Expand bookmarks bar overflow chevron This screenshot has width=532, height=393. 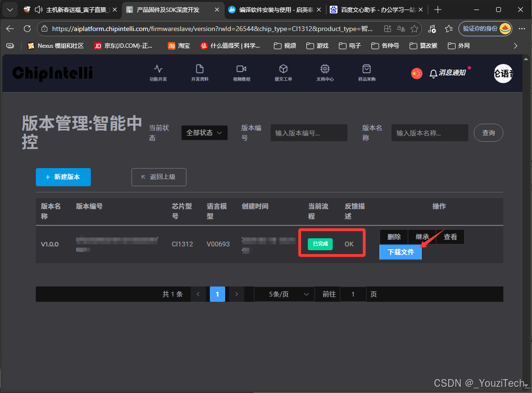click(x=515, y=46)
